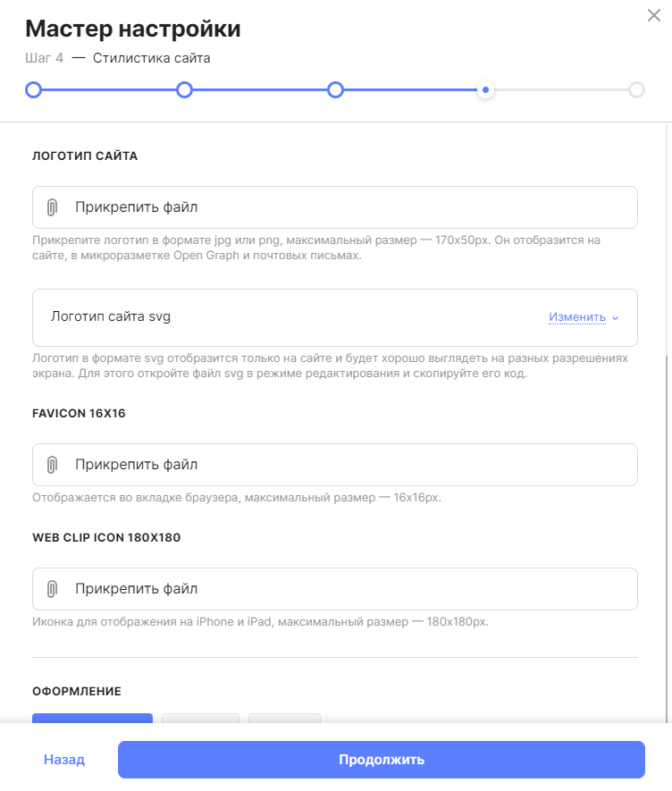Expand the Логотип сайта svg field

click(x=335, y=317)
